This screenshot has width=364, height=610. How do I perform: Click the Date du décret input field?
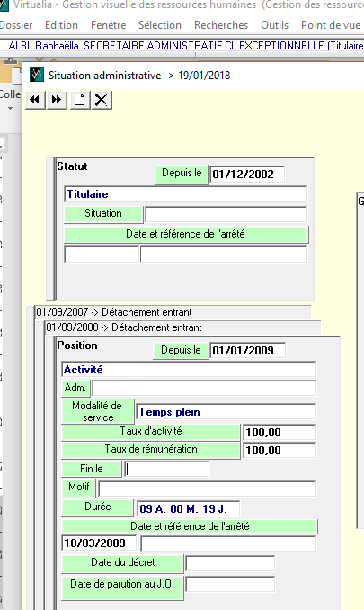click(x=230, y=563)
